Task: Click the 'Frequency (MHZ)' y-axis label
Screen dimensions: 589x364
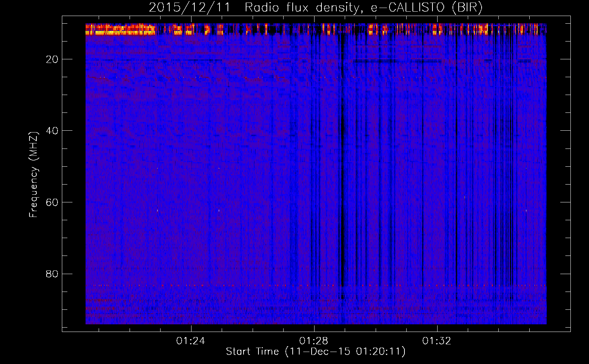Action: tap(33, 175)
